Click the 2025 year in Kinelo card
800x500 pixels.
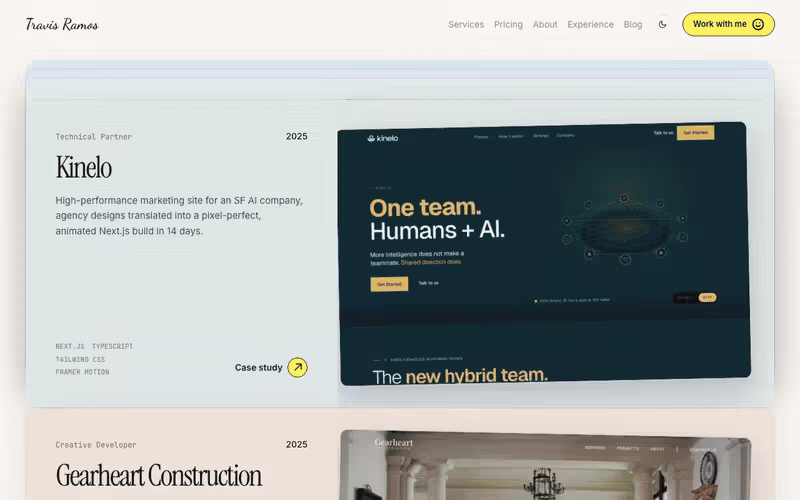click(x=296, y=136)
